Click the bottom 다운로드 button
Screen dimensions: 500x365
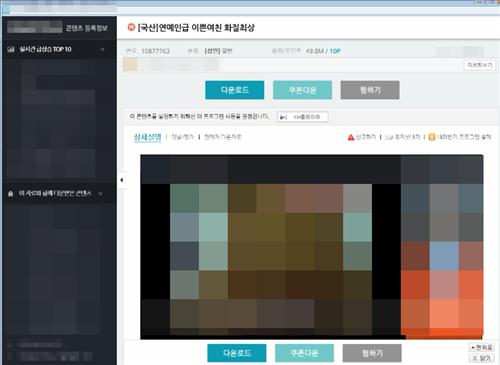(x=237, y=353)
